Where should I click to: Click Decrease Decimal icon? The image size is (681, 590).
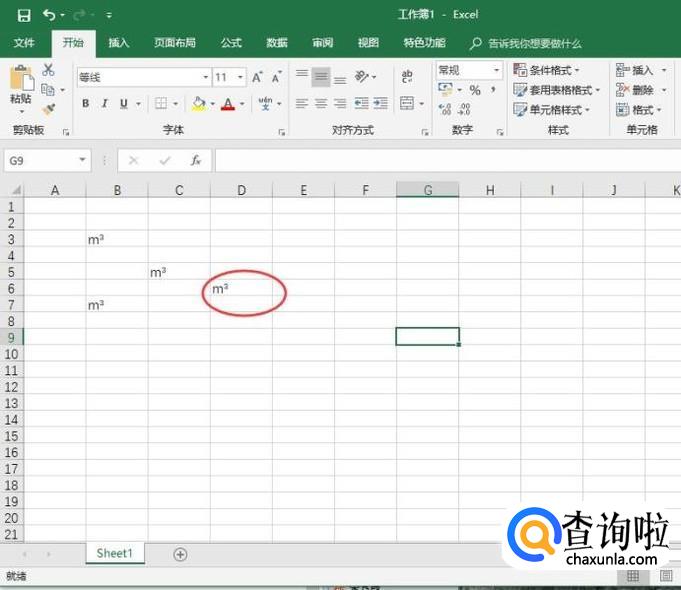pyautogui.click(x=464, y=109)
